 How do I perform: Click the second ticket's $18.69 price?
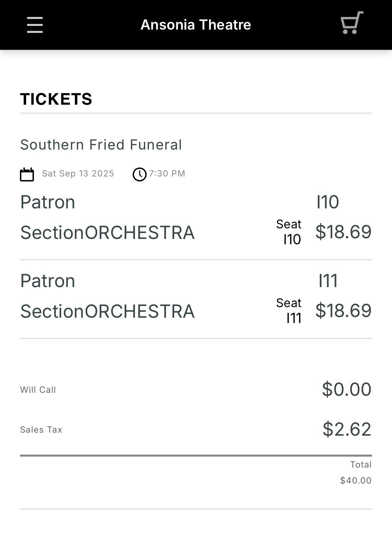point(343,310)
